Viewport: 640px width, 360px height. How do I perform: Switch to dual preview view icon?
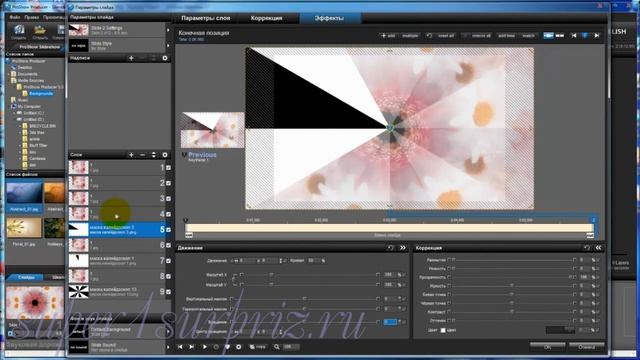560,36
